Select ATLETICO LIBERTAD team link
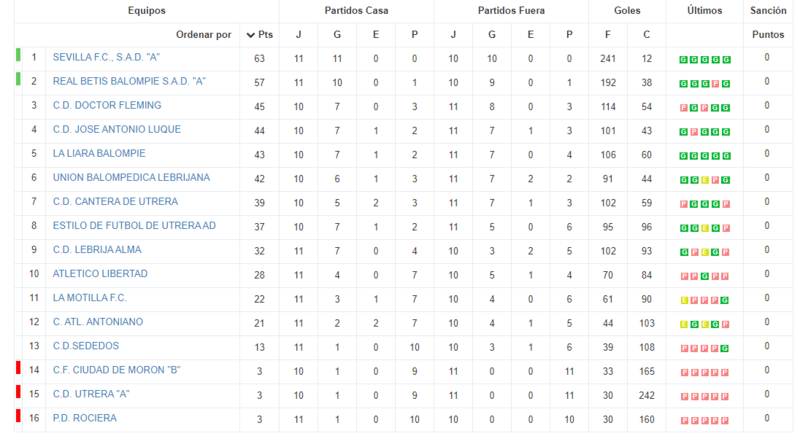Screen dimensions: 800x436 (100, 274)
